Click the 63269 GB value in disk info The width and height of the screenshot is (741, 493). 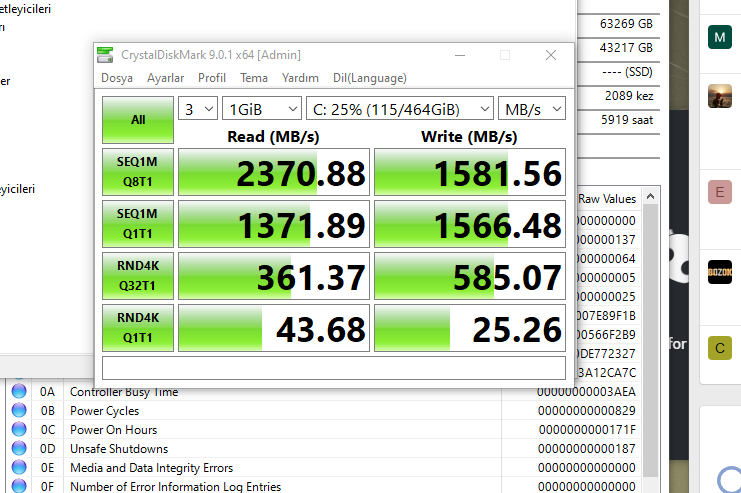[626, 24]
